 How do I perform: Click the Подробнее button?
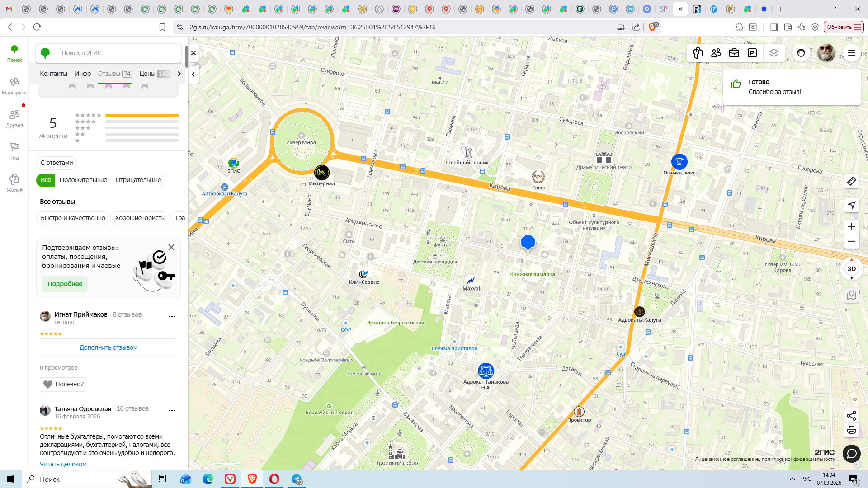(x=65, y=284)
